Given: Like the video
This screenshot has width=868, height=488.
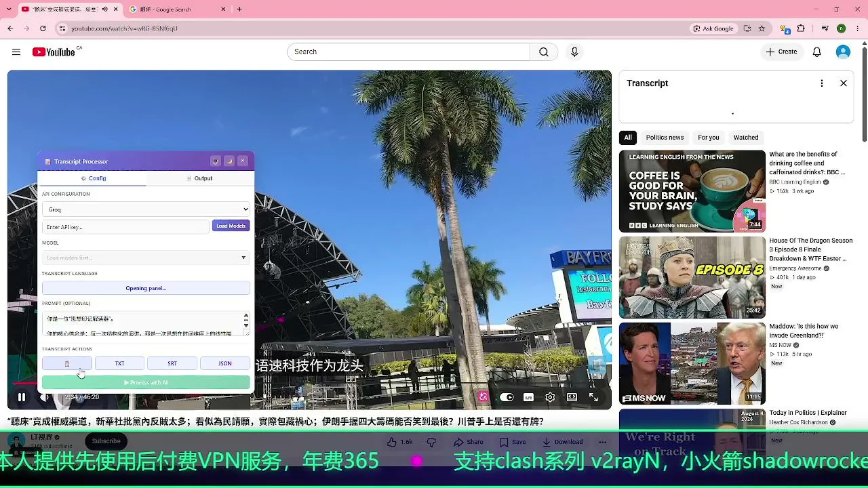Looking at the screenshot, I should point(399,442).
